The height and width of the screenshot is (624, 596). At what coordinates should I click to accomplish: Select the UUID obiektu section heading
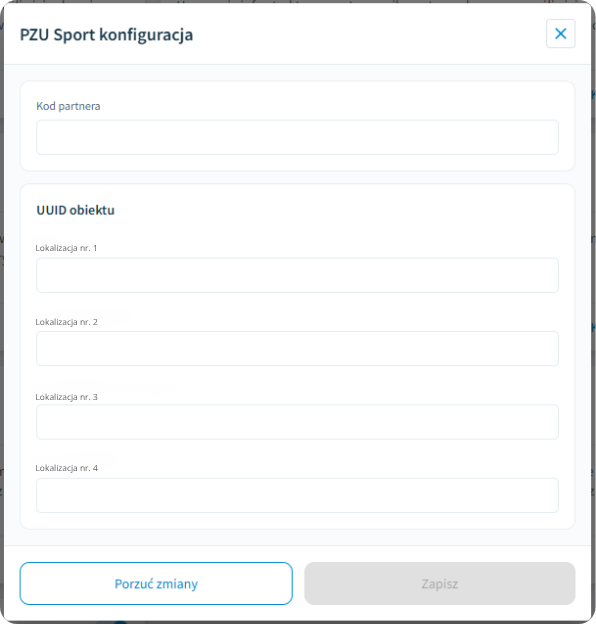click(x=75, y=210)
